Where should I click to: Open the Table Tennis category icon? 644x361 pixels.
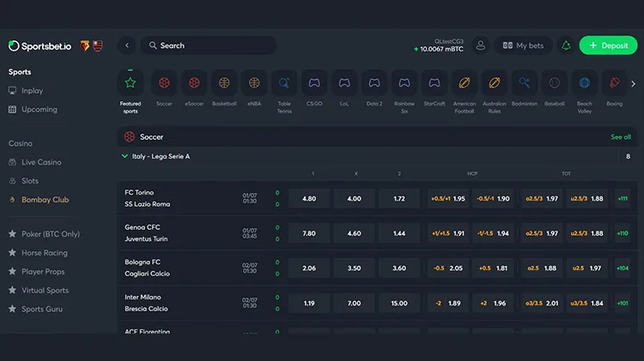(283, 84)
